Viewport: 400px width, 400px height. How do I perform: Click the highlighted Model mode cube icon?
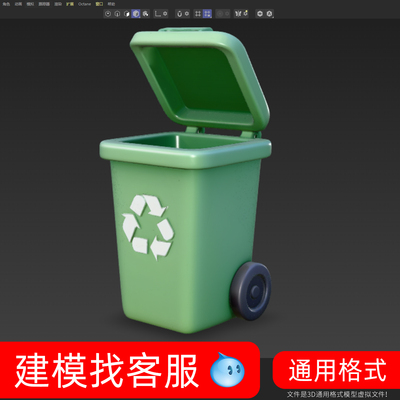coord(136,14)
